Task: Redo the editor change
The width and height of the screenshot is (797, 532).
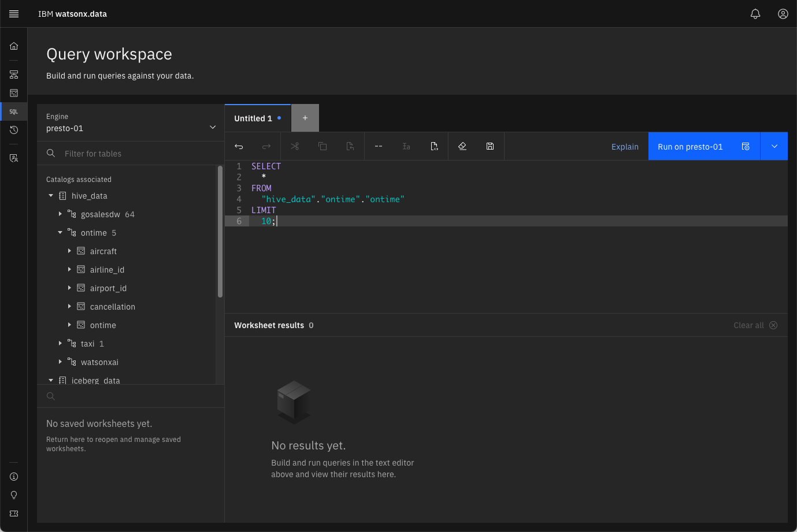Action: click(266, 147)
